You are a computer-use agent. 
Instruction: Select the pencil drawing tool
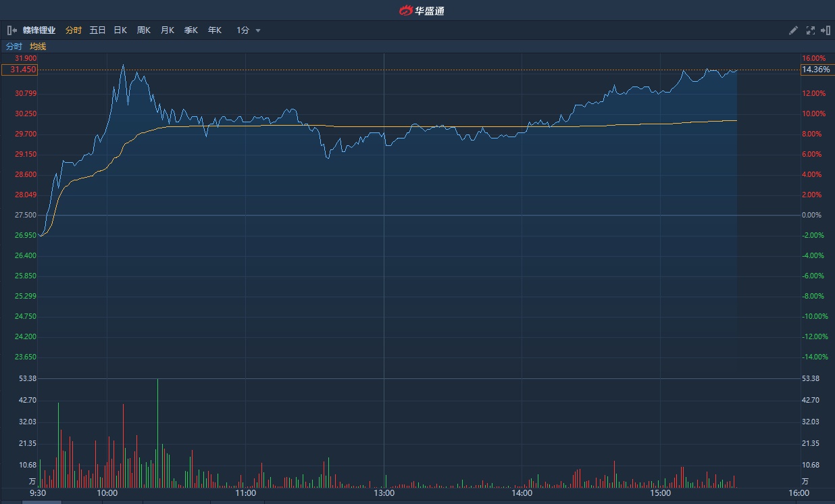[794, 30]
